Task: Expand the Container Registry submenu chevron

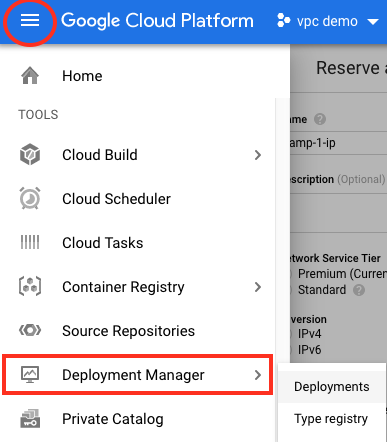Action: [257, 287]
